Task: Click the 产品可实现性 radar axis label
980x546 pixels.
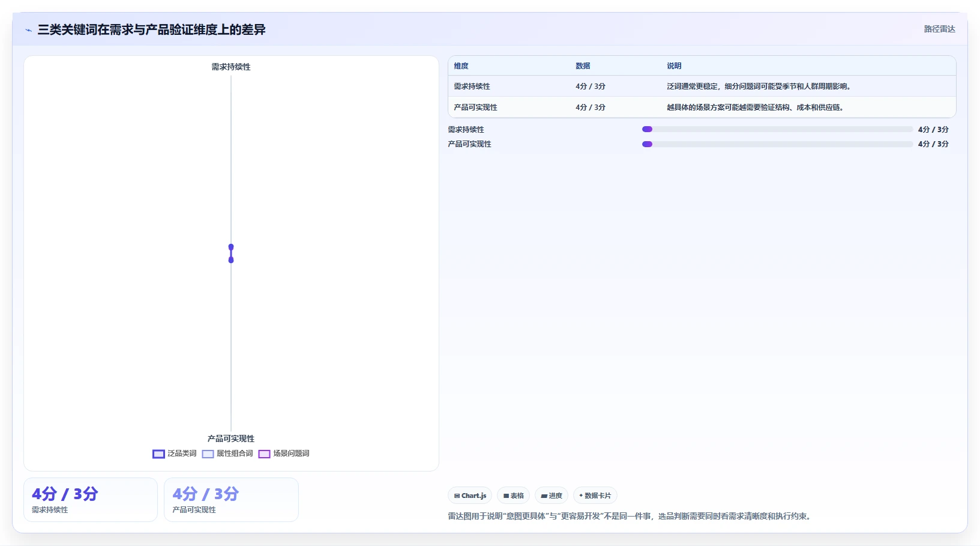Action: point(231,438)
